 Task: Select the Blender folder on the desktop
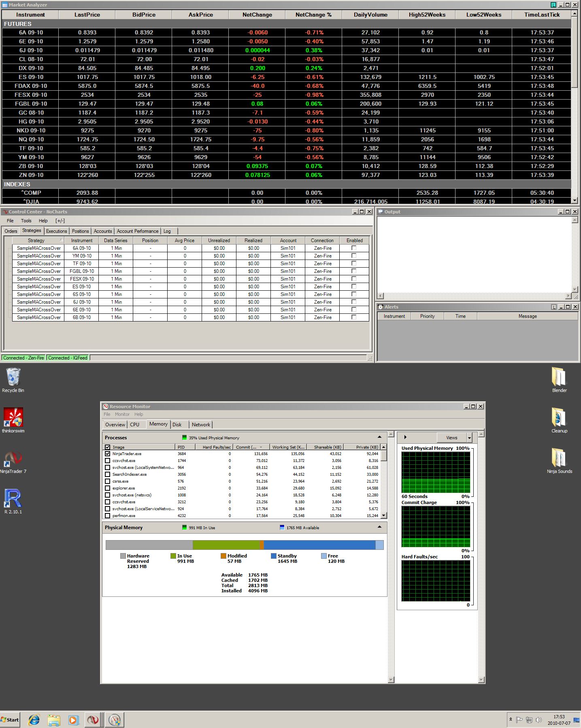tap(559, 380)
